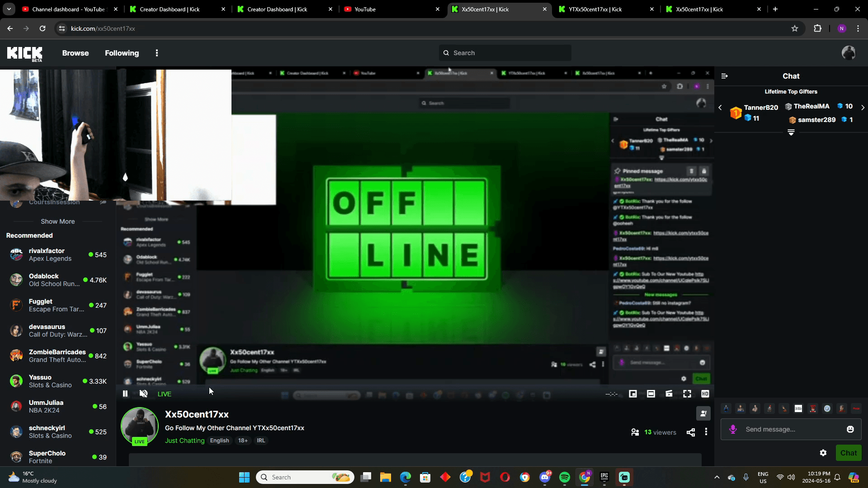Bookmark this page with star
868x488 pixels.
point(795,28)
